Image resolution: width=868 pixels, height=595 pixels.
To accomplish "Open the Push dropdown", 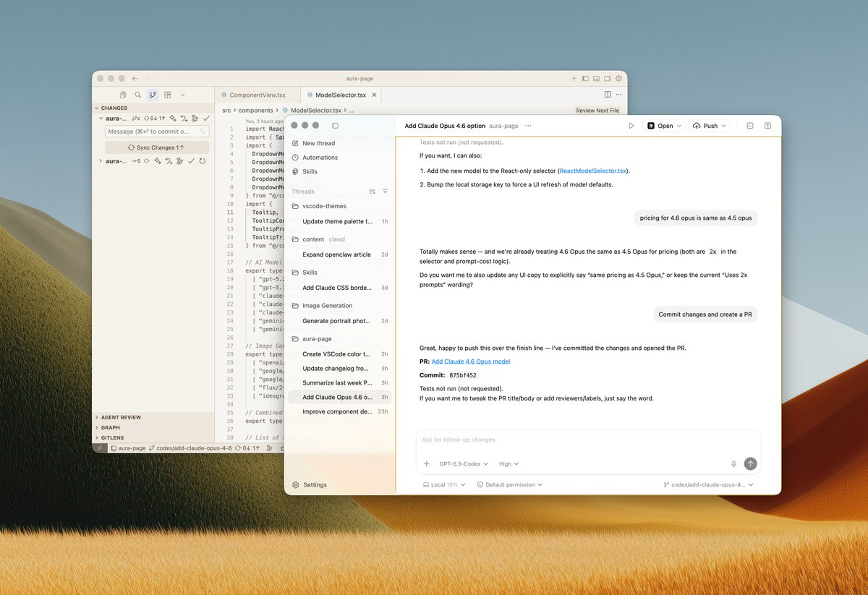I will tap(710, 126).
